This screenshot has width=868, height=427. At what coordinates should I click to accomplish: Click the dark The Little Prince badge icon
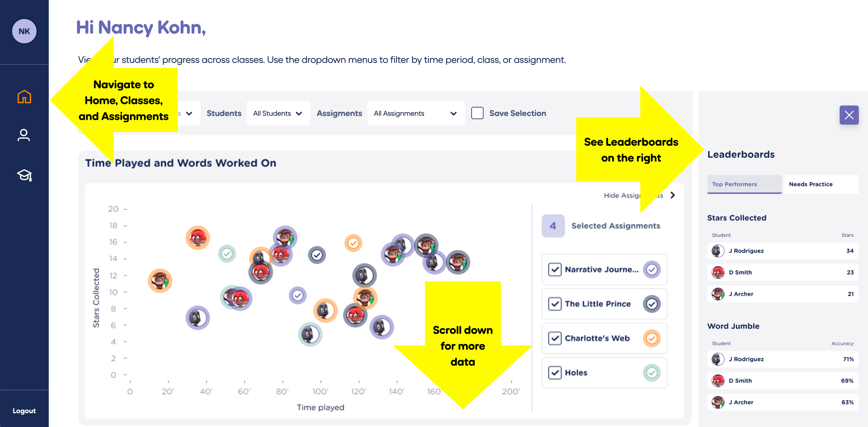point(652,304)
